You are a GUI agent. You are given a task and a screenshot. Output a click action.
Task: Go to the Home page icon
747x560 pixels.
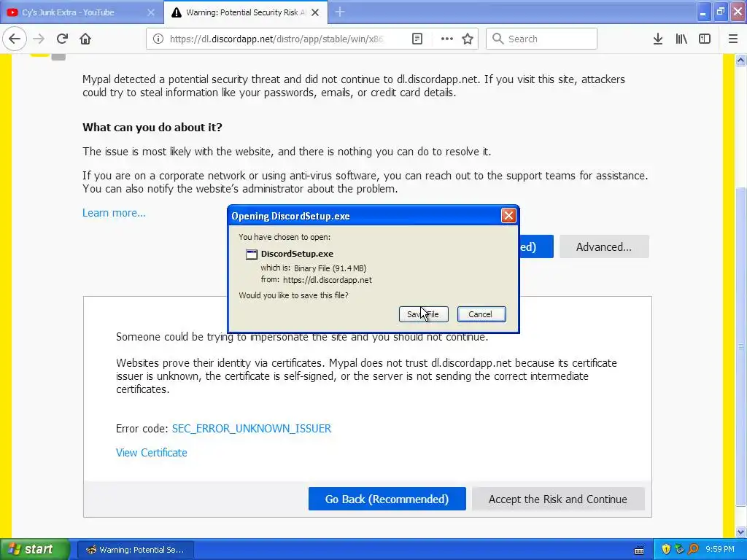point(85,39)
